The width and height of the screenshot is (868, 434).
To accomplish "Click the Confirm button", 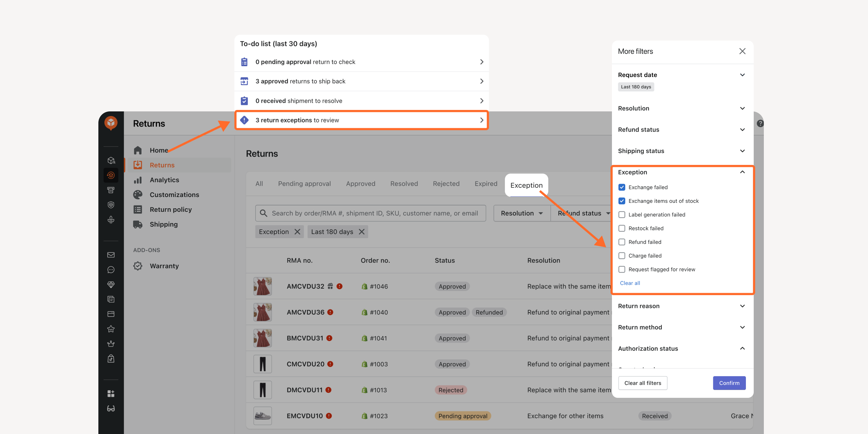I will [729, 383].
